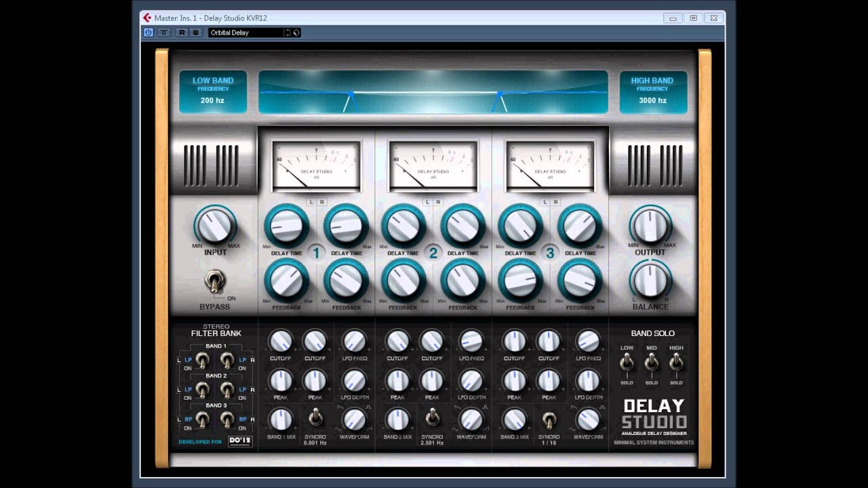
Task: Flip the MID band solo switch
Action: click(x=652, y=364)
